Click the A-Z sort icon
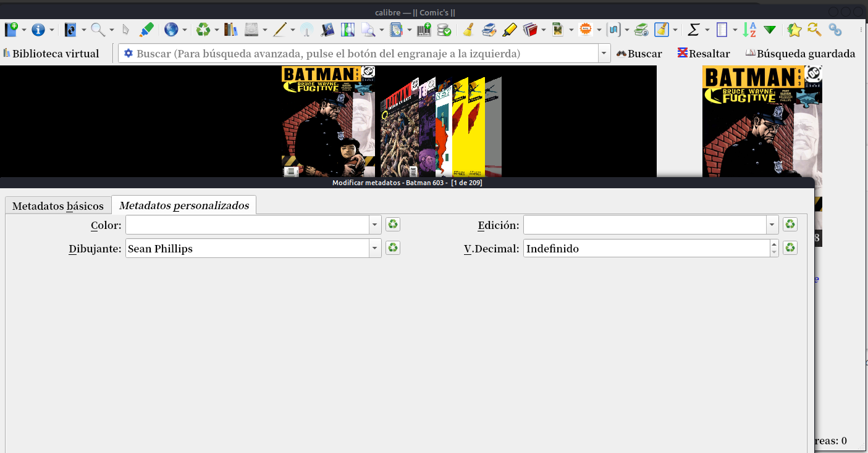The height and width of the screenshot is (453, 868). coord(749,29)
